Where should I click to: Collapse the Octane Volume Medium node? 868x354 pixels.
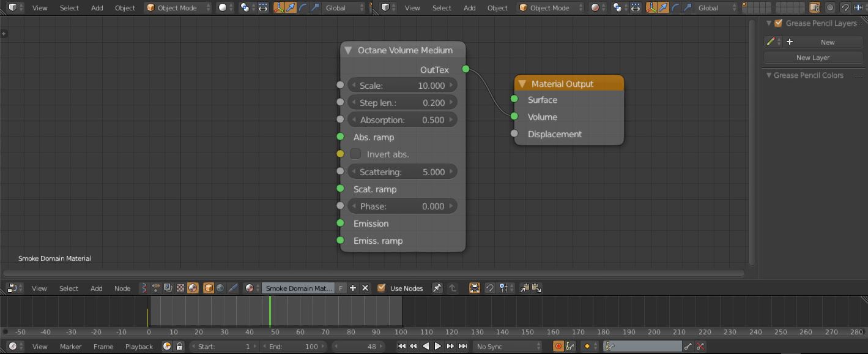pyautogui.click(x=348, y=50)
